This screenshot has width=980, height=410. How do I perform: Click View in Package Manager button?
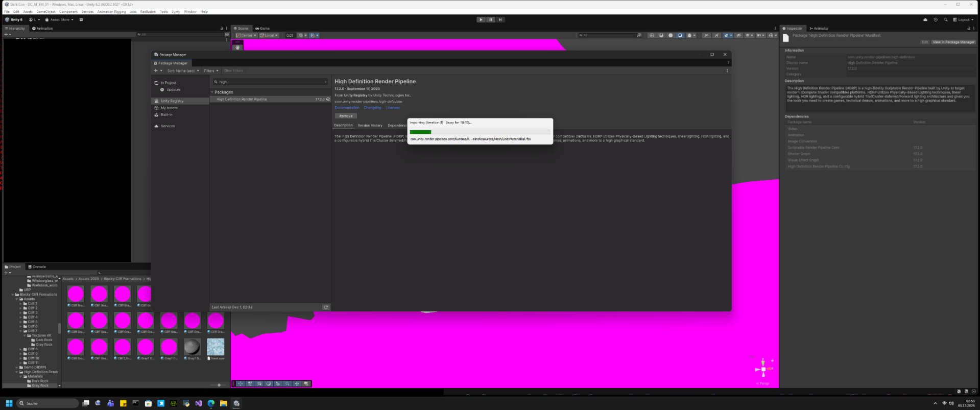953,42
